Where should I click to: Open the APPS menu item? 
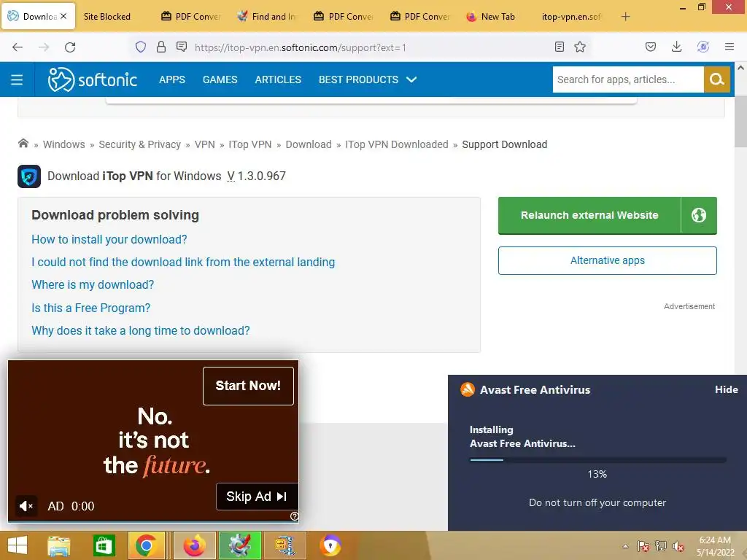click(172, 79)
